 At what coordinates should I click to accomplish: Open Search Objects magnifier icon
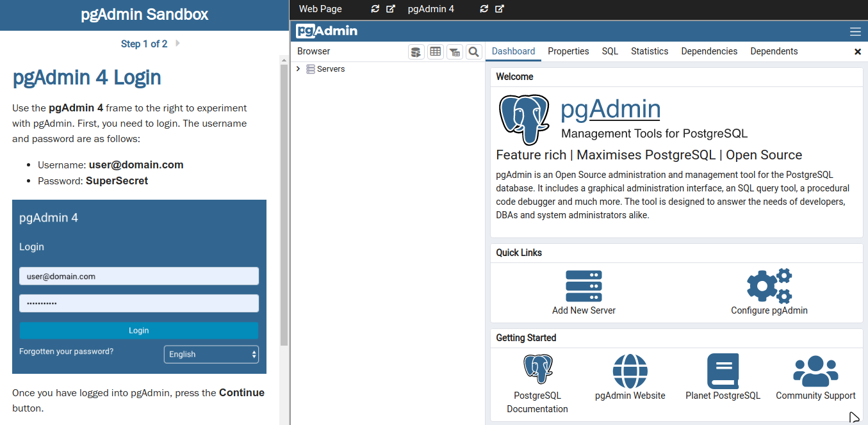[x=473, y=52]
